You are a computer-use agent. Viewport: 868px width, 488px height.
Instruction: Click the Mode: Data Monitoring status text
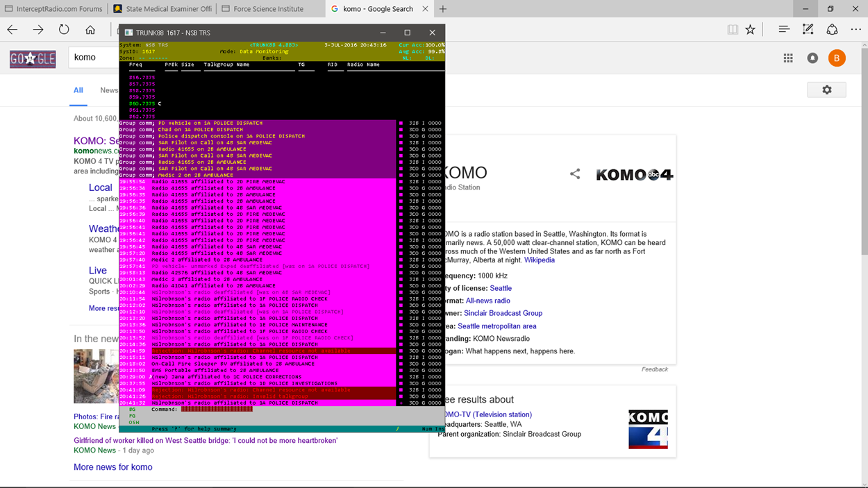click(253, 51)
